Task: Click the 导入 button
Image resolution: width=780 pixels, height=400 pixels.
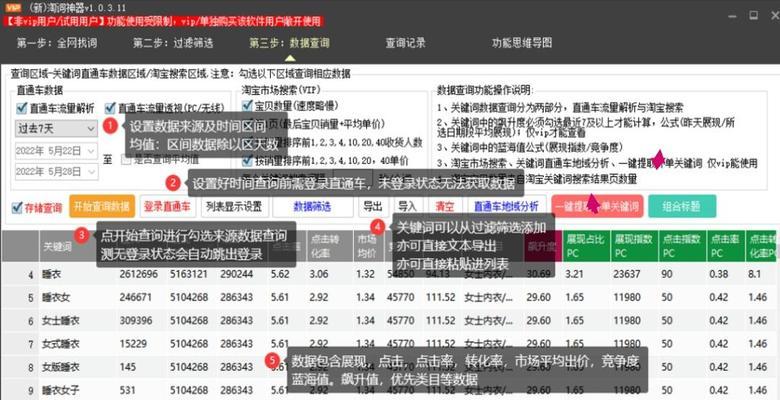Action: 408,206
